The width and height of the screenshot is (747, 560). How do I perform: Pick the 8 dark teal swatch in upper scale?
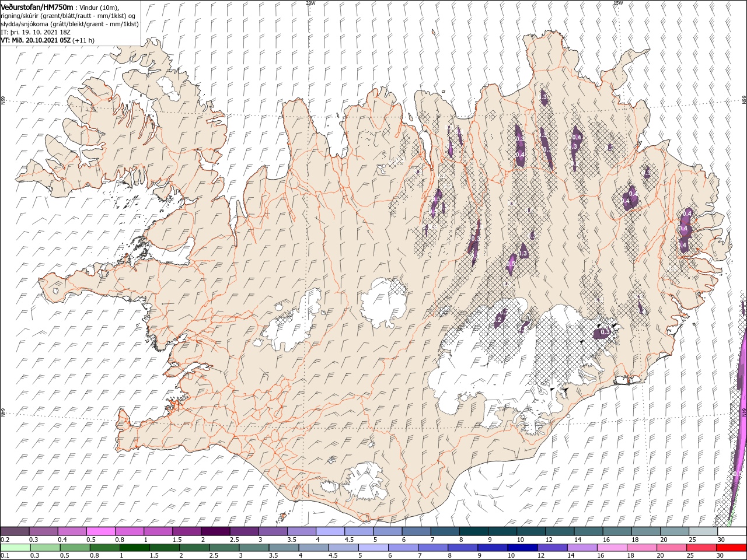473,531
